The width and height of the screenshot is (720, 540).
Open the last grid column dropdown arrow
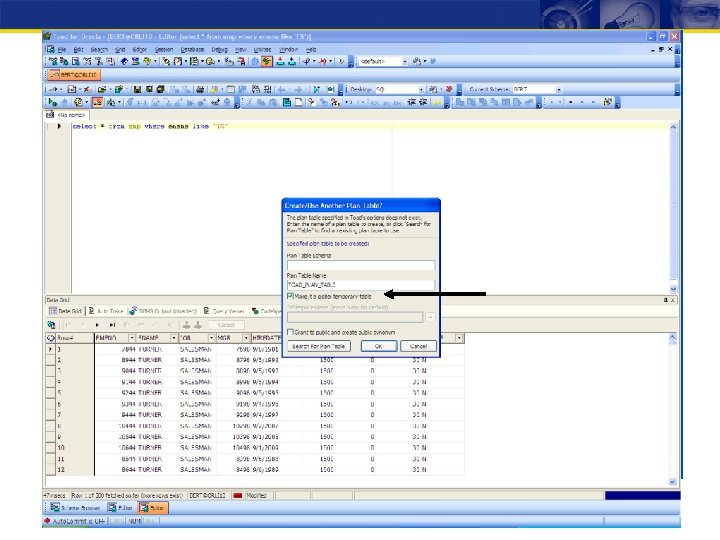tap(459, 338)
